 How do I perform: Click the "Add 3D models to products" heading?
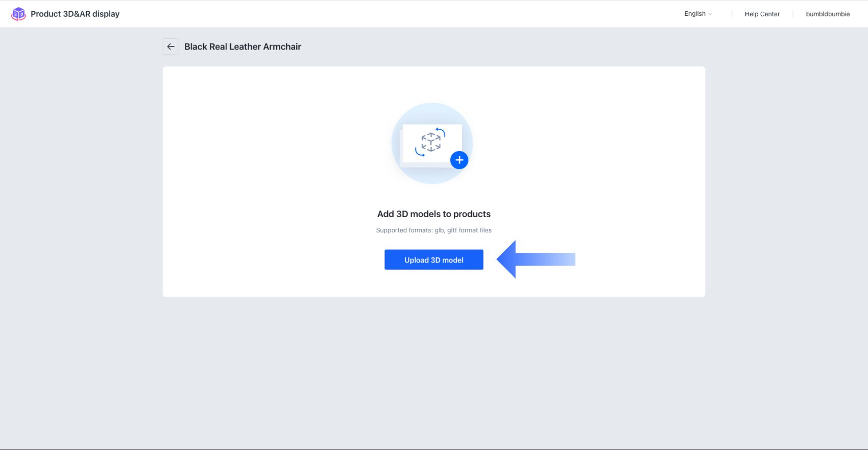[x=433, y=214]
